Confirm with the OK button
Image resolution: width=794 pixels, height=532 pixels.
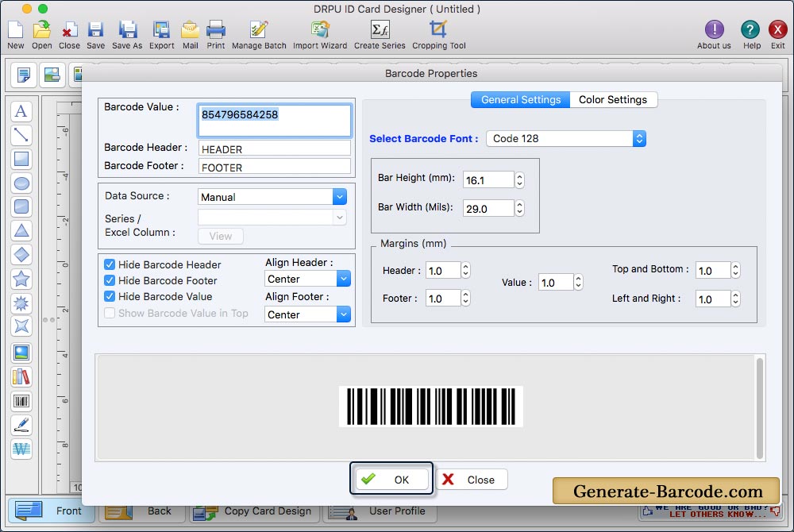(391, 479)
